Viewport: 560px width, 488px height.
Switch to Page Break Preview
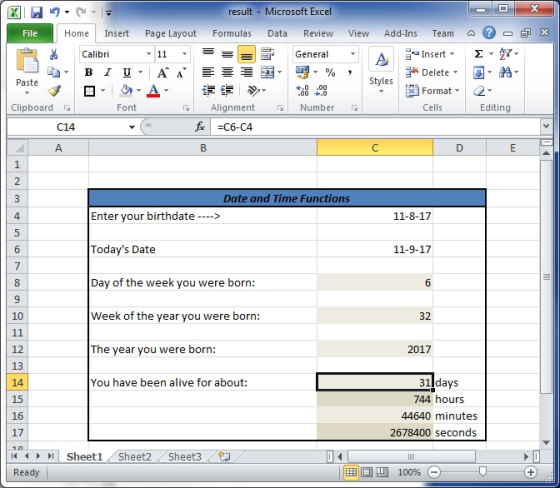click(x=382, y=472)
